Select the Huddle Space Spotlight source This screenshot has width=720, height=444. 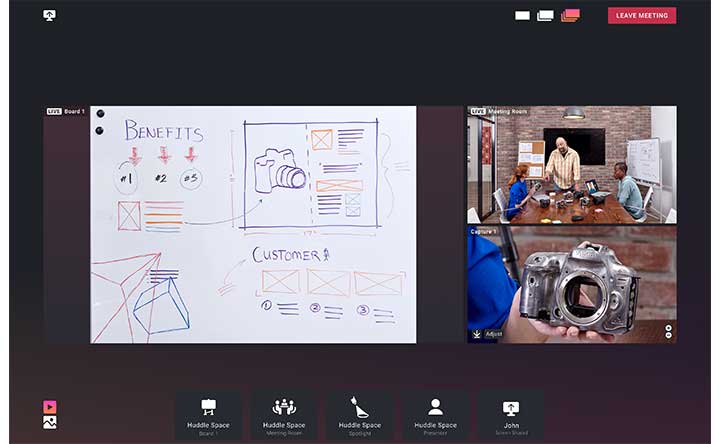[x=359, y=415]
